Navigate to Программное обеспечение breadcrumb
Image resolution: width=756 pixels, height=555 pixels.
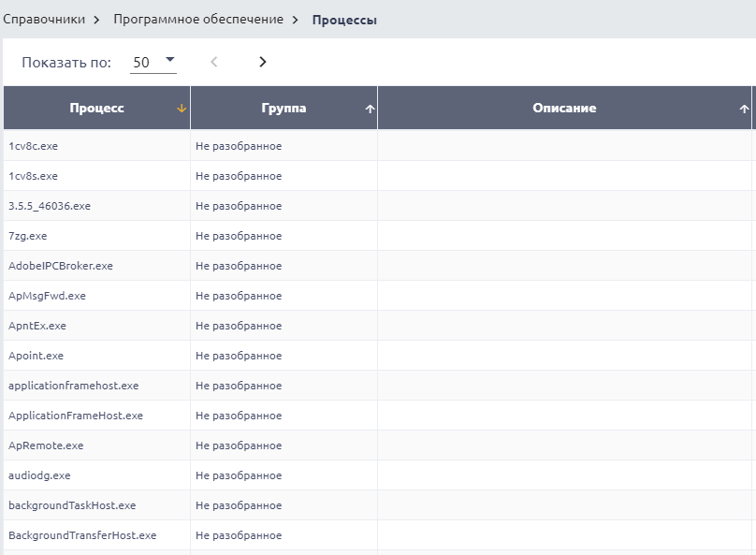coord(196,19)
